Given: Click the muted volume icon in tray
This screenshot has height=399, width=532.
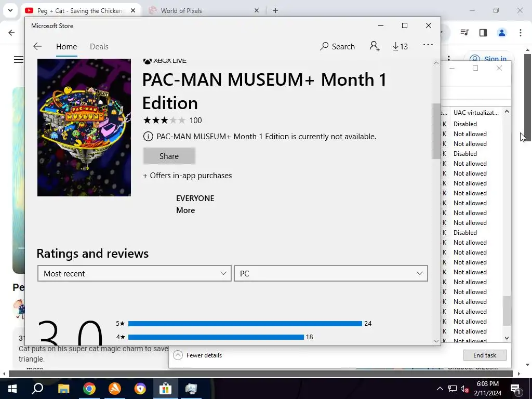Looking at the screenshot, I should [x=465, y=389].
